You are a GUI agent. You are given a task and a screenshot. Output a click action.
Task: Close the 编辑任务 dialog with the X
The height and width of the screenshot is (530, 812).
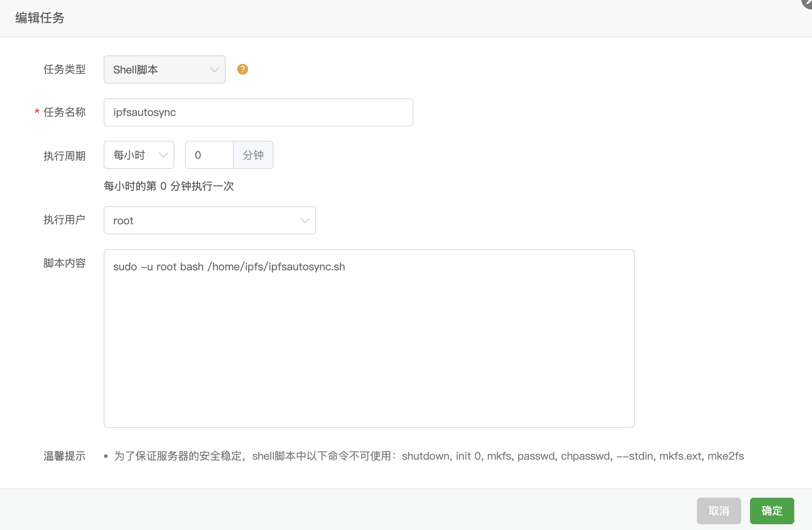tap(808, 3)
